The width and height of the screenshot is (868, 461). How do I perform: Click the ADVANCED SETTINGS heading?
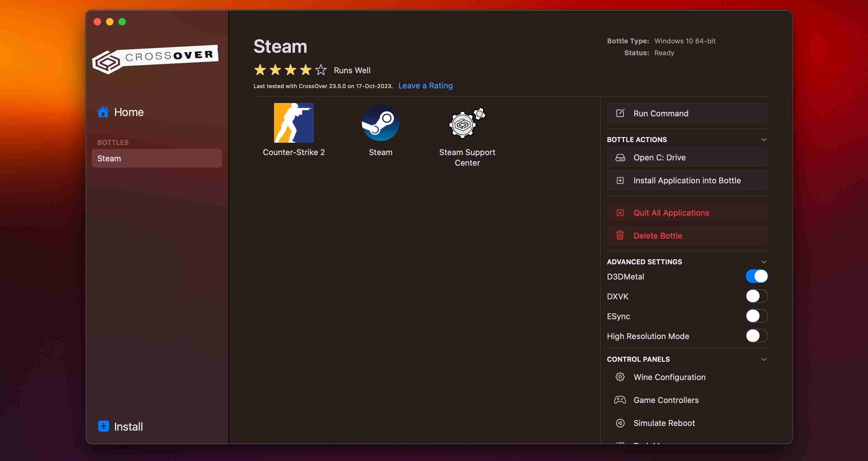click(644, 262)
